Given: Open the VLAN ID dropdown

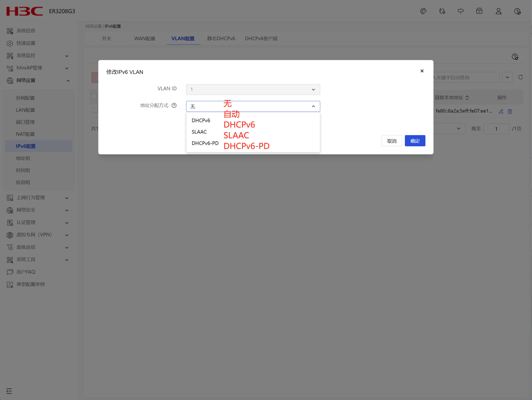Looking at the screenshot, I should click(253, 89).
